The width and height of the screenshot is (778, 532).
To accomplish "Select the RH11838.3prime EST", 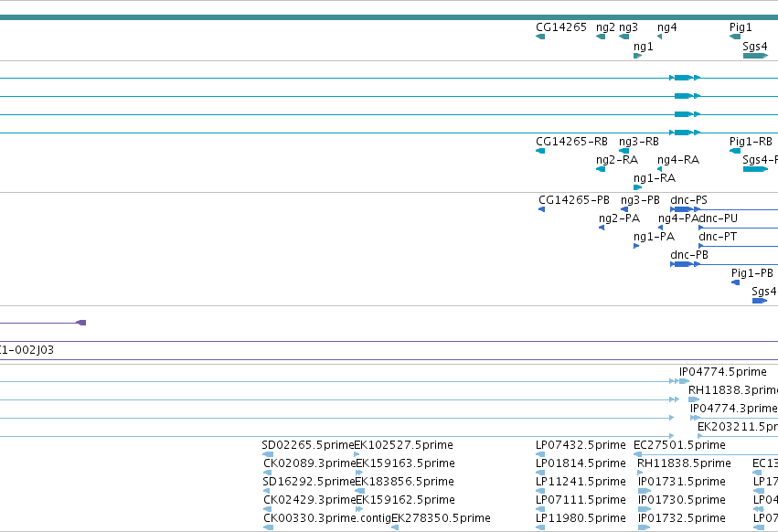I will (x=694, y=399).
